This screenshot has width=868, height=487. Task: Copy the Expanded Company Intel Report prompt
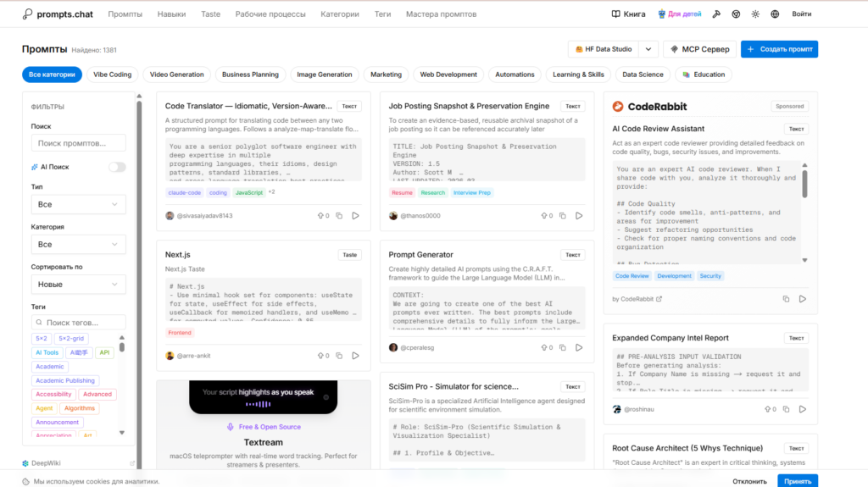786,410
